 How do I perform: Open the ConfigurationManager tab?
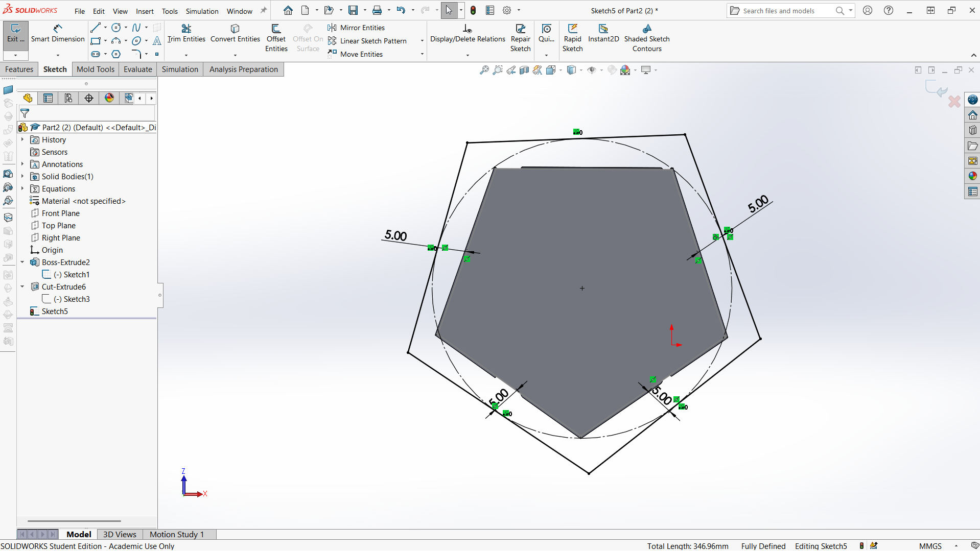(x=68, y=98)
